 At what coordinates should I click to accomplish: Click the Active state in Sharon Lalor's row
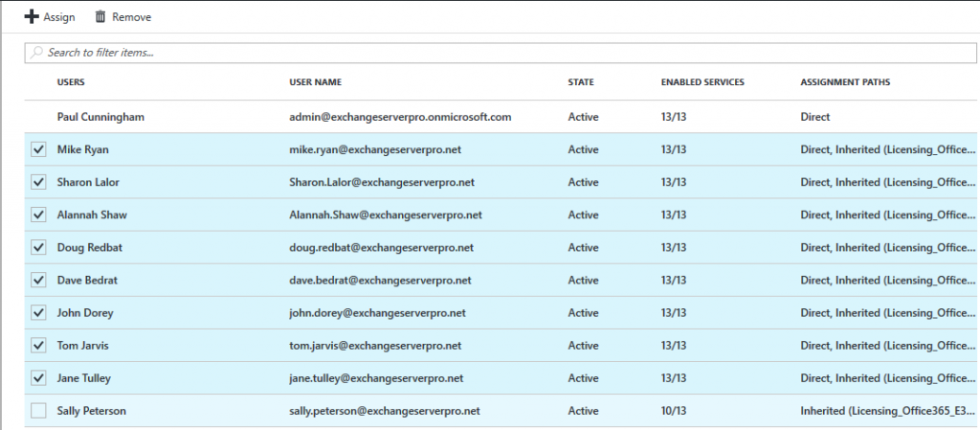(x=583, y=182)
